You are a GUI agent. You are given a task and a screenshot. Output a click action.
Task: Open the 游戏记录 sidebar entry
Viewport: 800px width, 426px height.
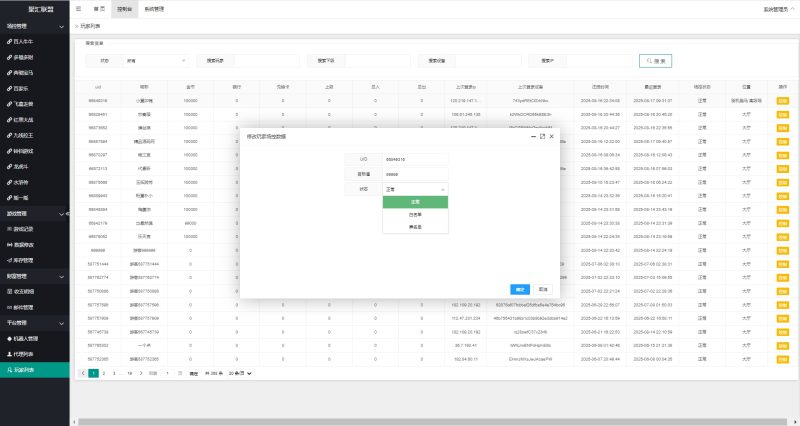27,229
